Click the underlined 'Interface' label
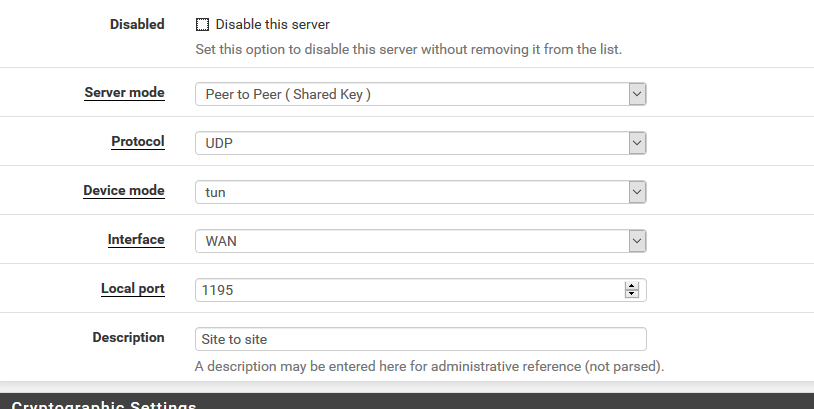 (136, 239)
